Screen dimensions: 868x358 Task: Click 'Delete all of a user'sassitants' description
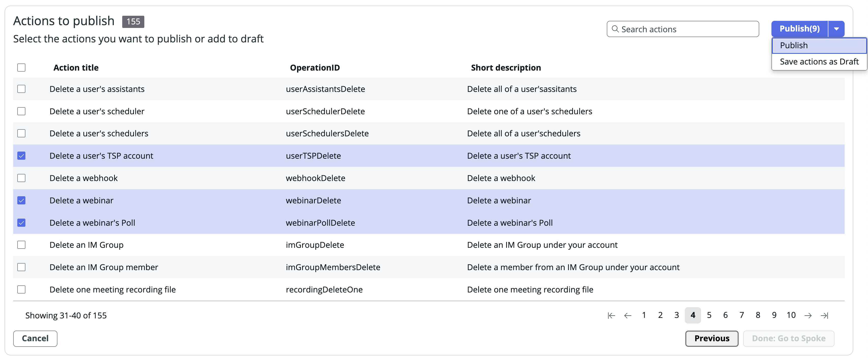522,89
